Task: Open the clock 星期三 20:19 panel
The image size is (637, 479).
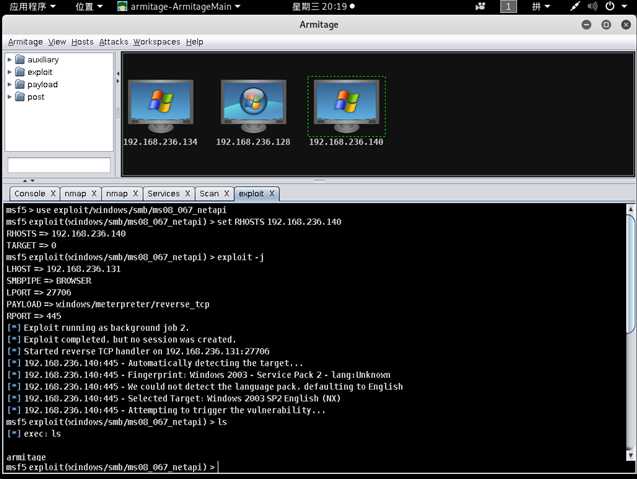Action: [323, 7]
